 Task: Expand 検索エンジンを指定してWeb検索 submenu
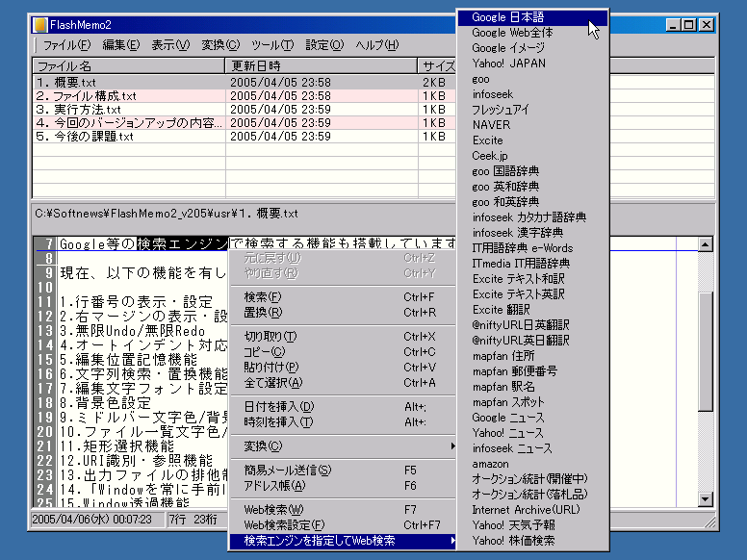tap(342, 541)
